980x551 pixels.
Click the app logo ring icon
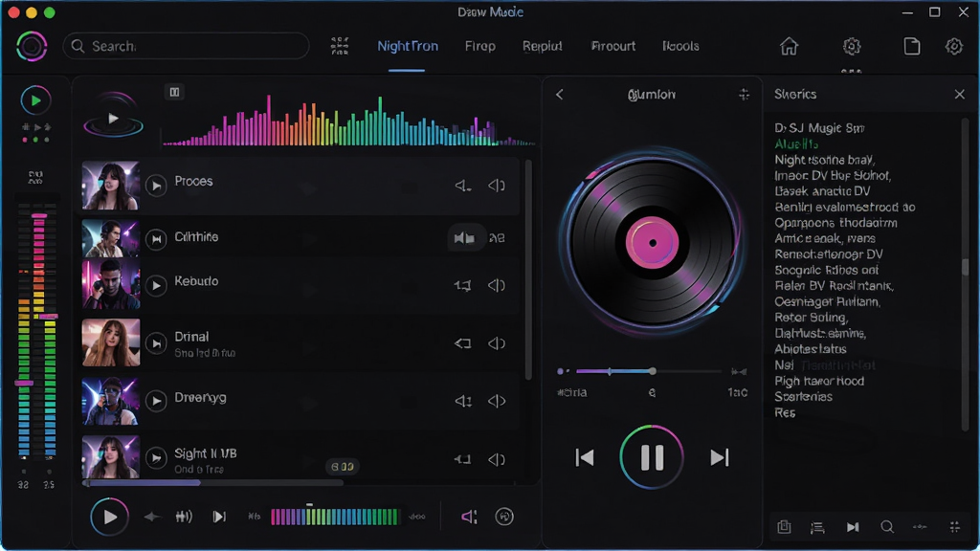point(32,46)
